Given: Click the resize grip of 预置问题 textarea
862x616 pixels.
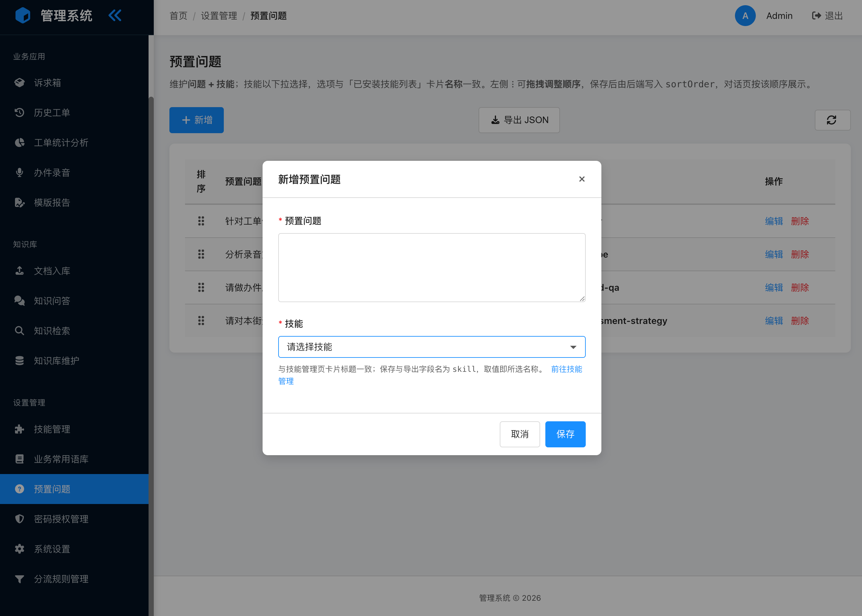Looking at the screenshot, I should 582,299.
